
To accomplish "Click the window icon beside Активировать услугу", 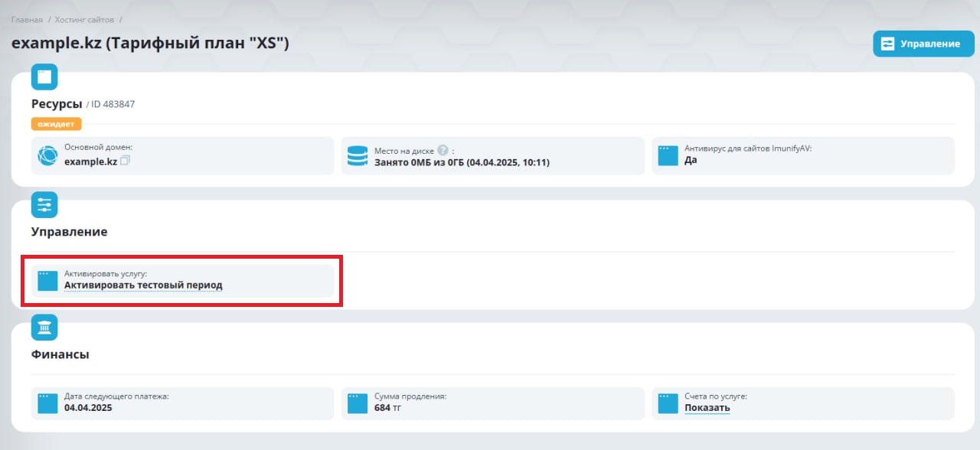I will [47, 280].
